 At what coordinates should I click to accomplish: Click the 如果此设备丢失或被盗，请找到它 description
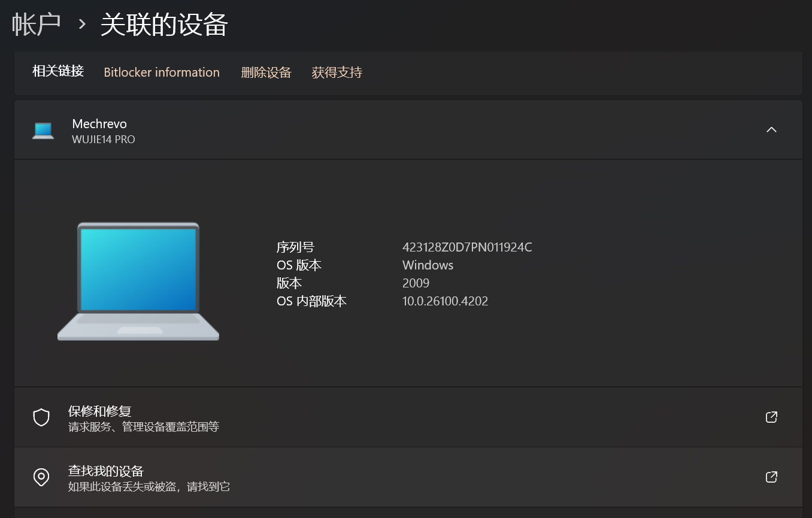point(149,487)
